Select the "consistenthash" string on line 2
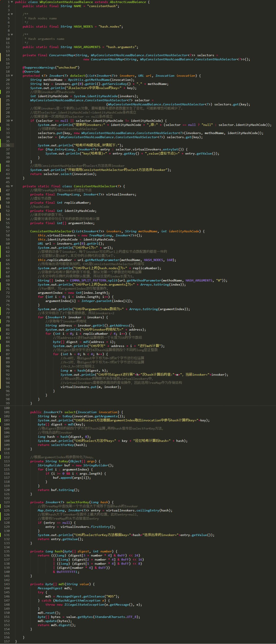 [x=102, y=6]
